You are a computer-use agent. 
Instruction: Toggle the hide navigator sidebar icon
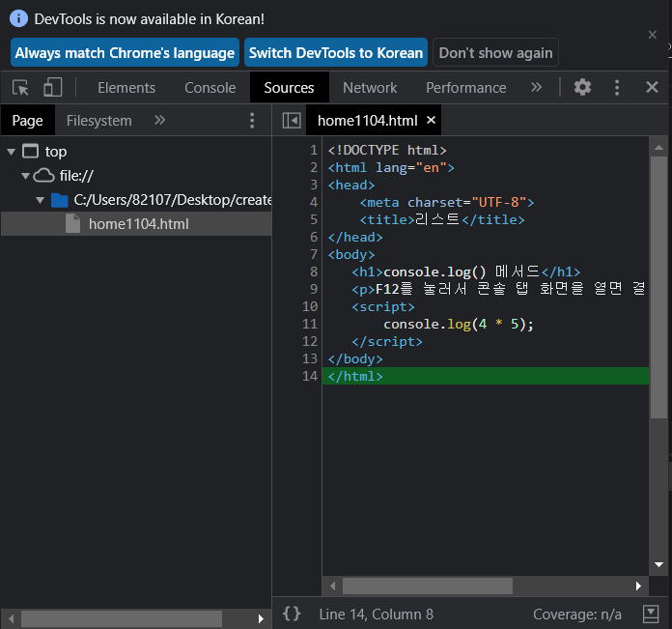click(292, 121)
